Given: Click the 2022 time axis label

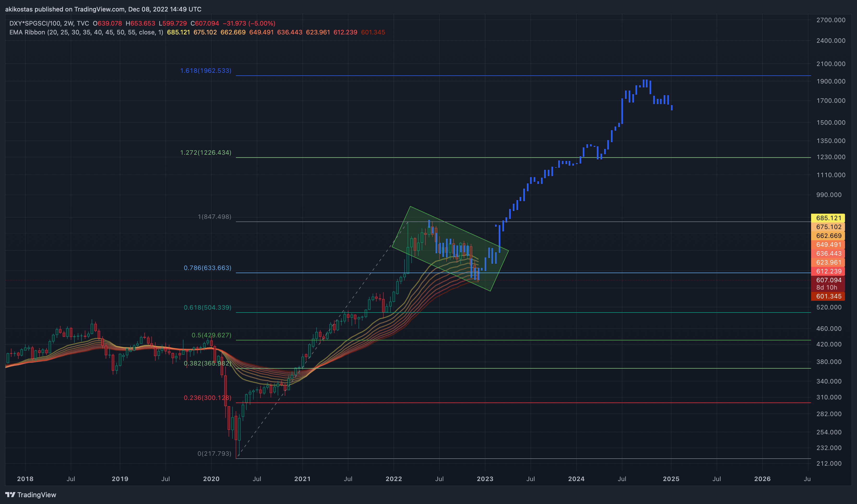Looking at the screenshot, I should [x=394, y=479].
